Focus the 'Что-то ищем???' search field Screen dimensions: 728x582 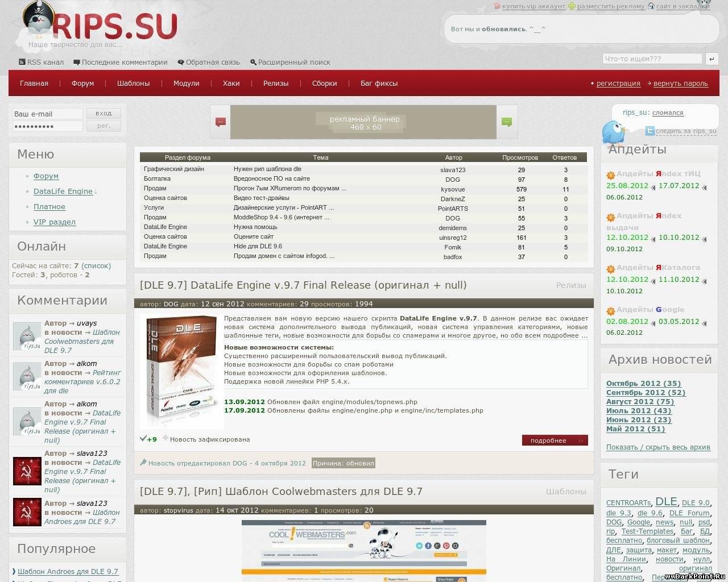click(652, 59)
